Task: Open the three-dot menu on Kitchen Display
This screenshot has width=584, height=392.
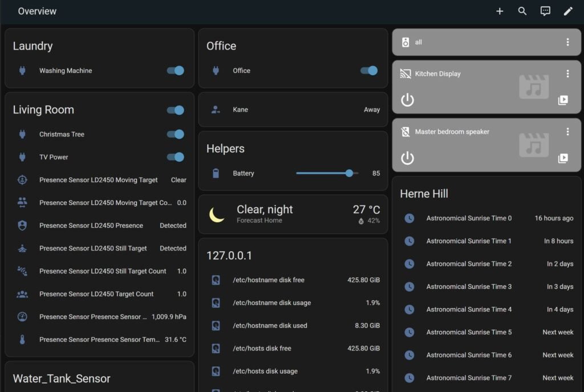Action: click(567, 73)
